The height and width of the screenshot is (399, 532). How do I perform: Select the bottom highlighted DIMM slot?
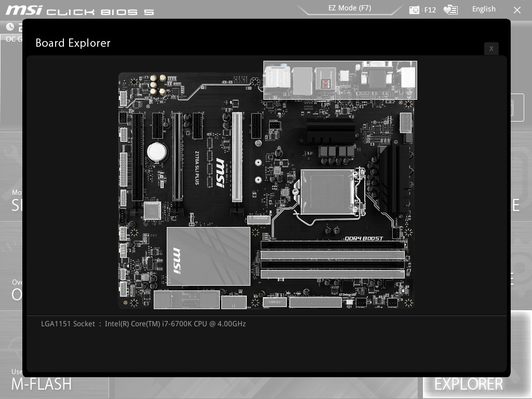point(332,274)
